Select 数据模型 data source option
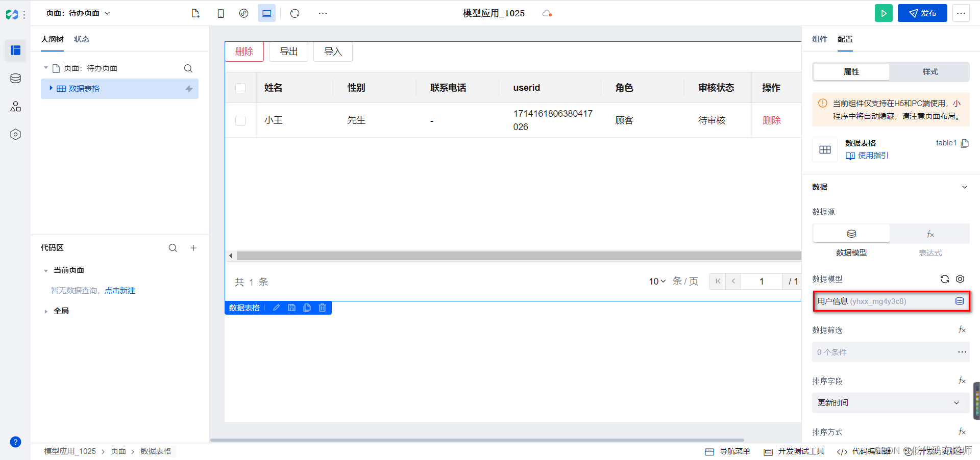Screen dimensions: 980x460 [851, 234]
